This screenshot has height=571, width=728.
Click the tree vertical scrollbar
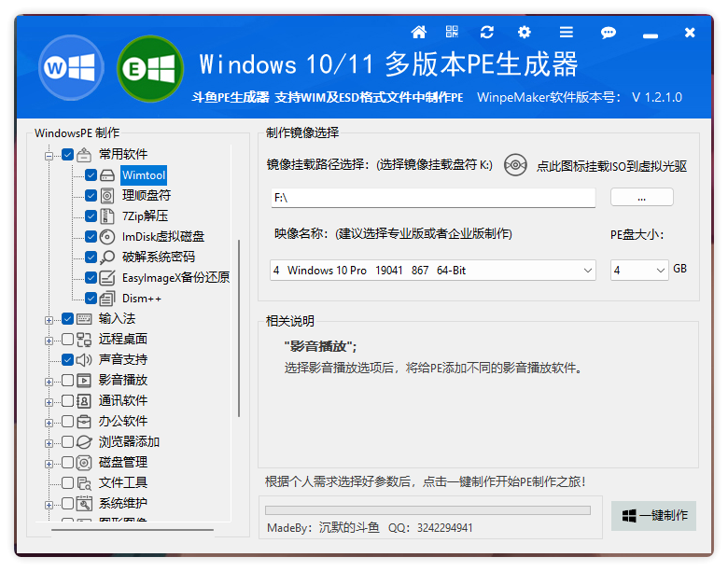pyautogui.click(x=239, y=328)
